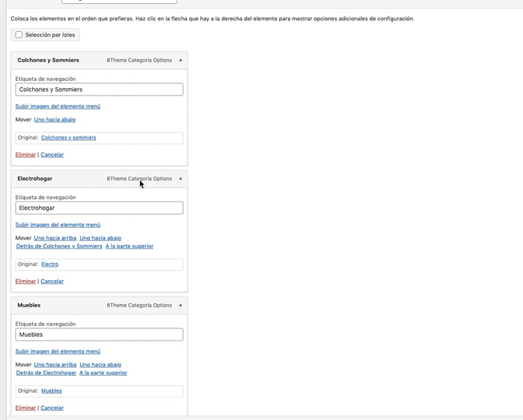Screen dimensions: 523x420
Task: Click the Electrohogar navigation label field
Action: (x=99, y=208)
